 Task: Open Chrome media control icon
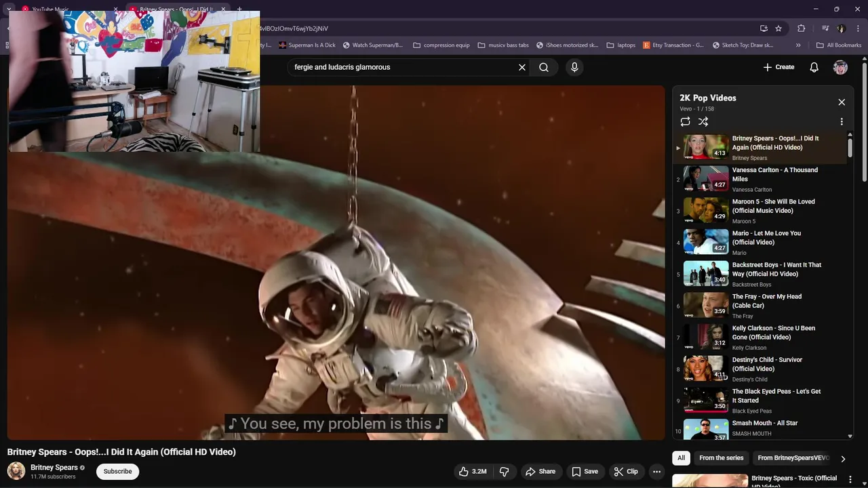825,28
